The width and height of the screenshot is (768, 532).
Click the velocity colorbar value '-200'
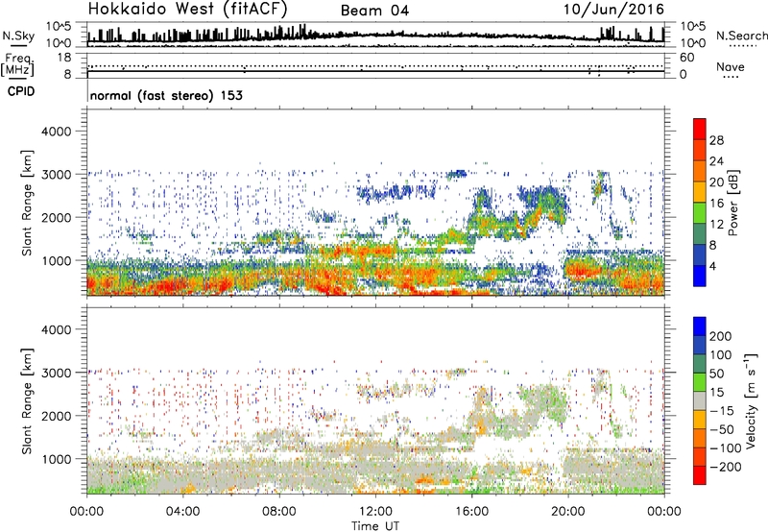(x=726, y=467)
